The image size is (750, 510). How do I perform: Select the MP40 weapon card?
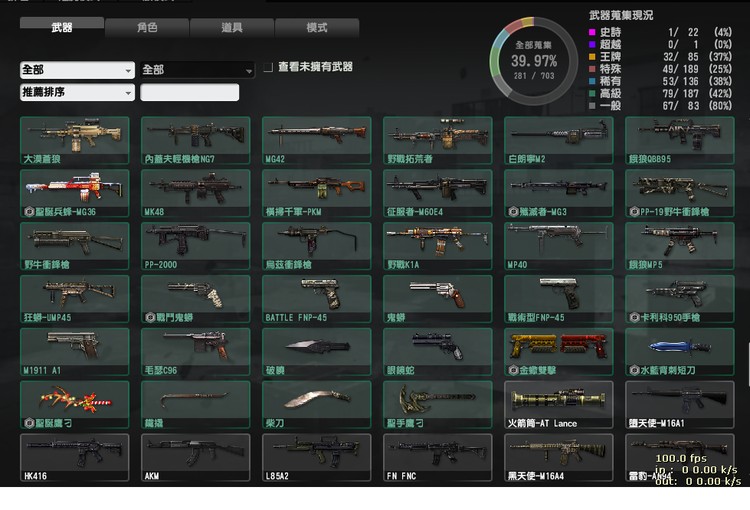tap(559, 246)
